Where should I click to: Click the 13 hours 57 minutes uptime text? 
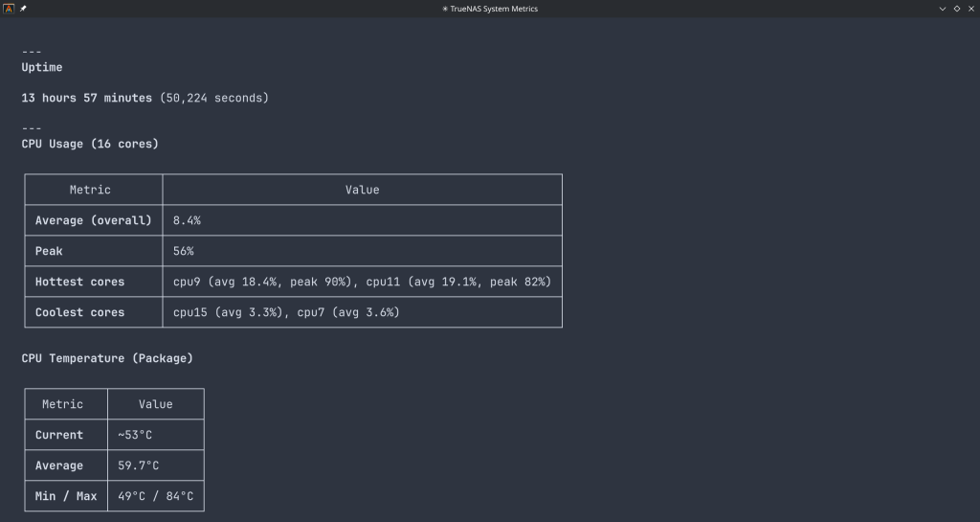[86, 98]
